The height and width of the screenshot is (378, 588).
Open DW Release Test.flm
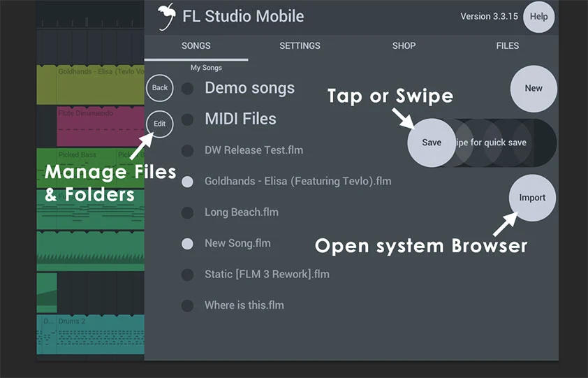[x=254, y=150]
